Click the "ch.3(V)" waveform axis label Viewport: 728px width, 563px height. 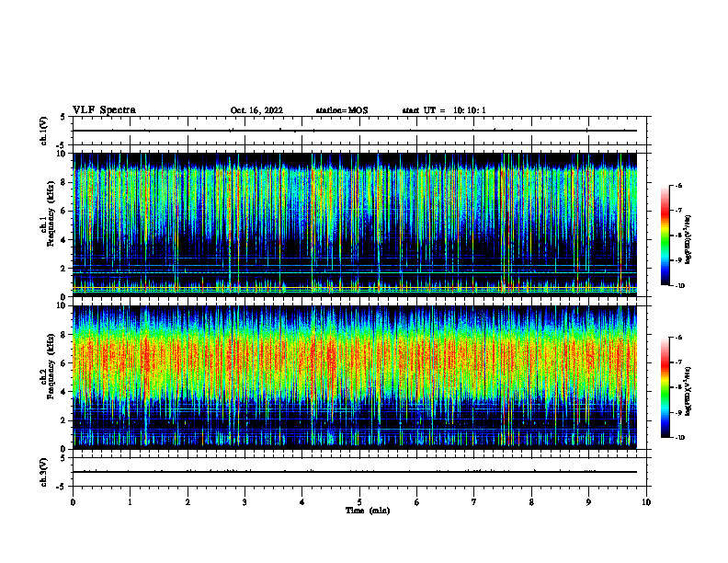[43, 472]
